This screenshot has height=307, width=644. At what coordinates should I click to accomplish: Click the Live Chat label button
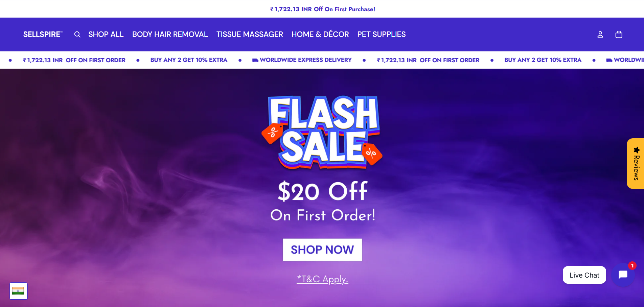pos(584,275)
